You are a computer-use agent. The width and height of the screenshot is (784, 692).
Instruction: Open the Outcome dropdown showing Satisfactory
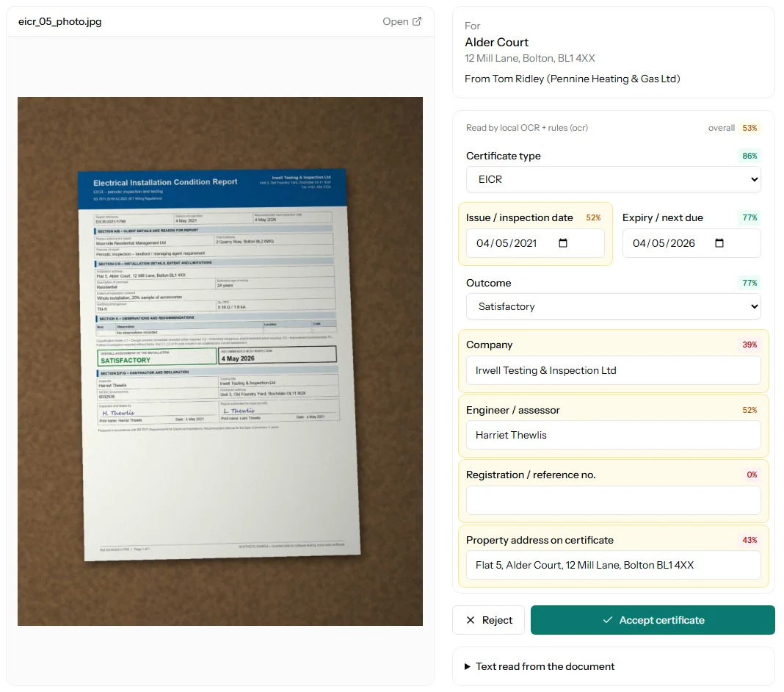(x=613, y=307)
